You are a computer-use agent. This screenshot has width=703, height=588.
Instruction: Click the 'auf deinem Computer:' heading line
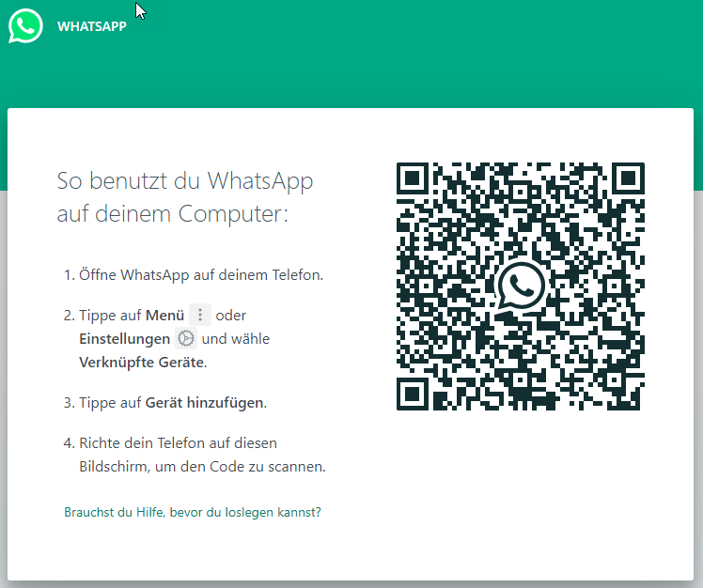point(172,213)
